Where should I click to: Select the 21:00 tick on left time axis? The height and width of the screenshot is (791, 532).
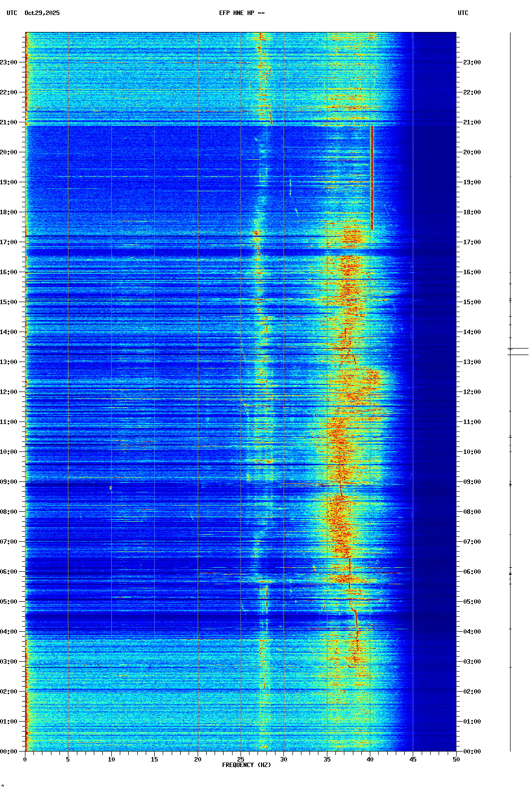tap(9, 122)
